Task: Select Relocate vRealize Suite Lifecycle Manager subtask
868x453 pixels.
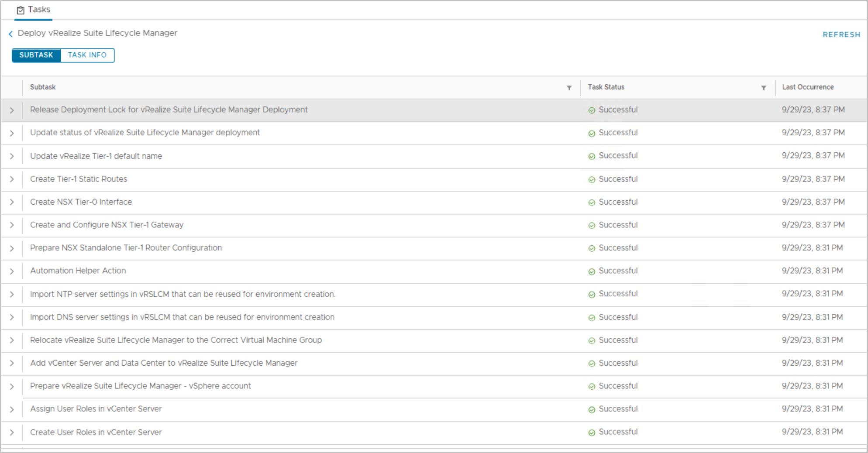Action: pos(176,340)
